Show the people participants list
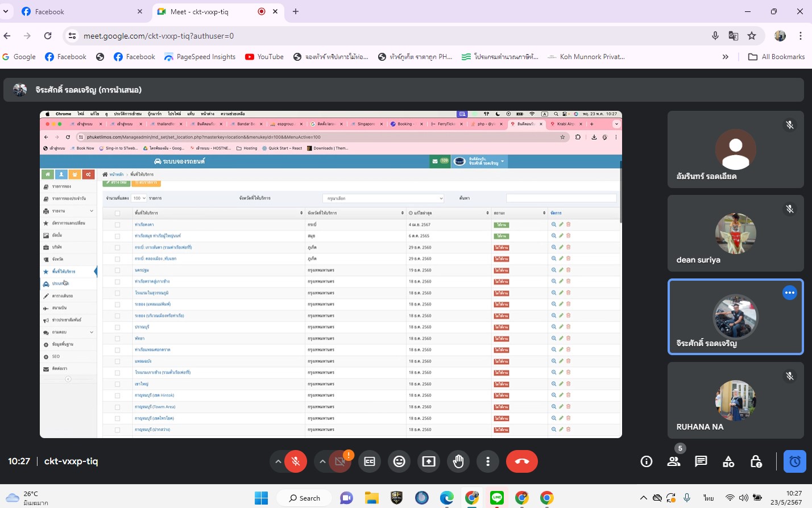 pyautogui.click(x=674, y=461)
